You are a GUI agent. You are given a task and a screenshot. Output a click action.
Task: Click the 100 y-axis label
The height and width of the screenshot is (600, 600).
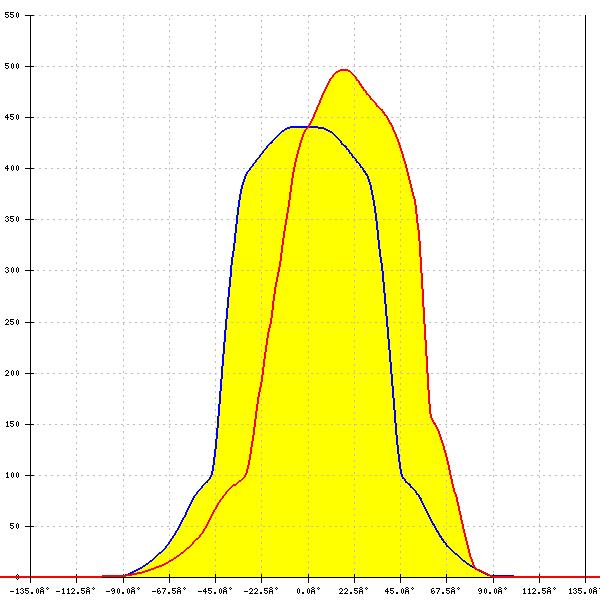[12, 475]
